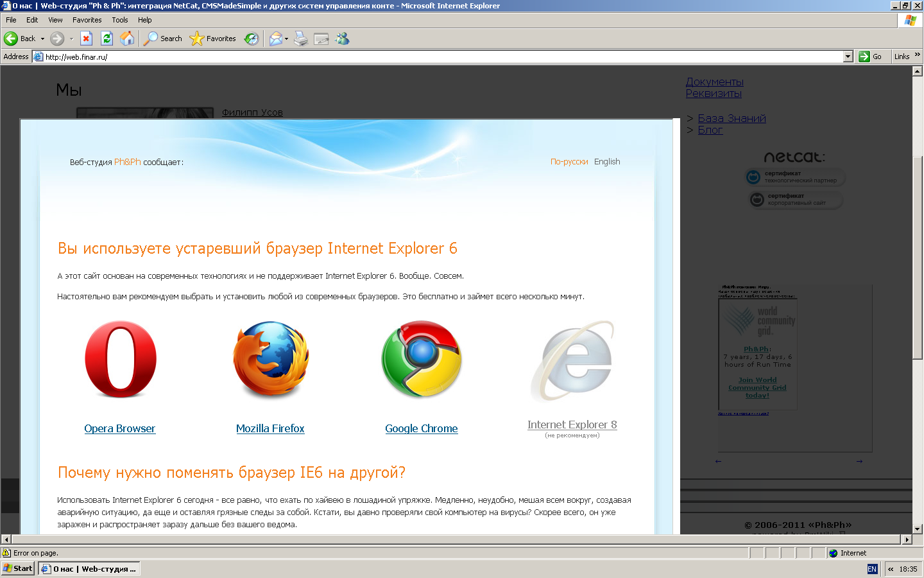924x578 pixels.
Task: Open the View menu
Action: tap(56, 20)
